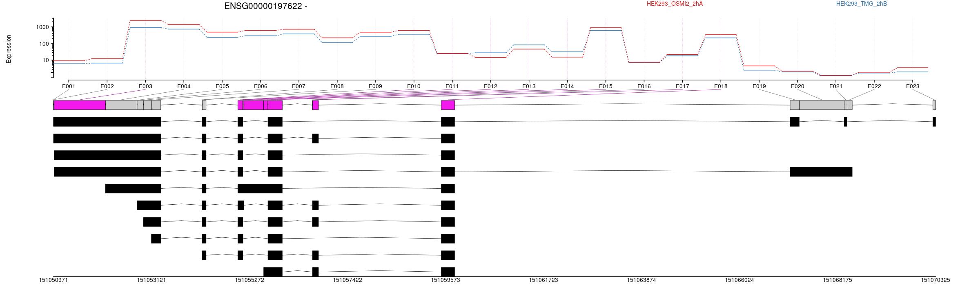
Task: Click genomic coordinate 151068175
Action: tap(837, 280)
